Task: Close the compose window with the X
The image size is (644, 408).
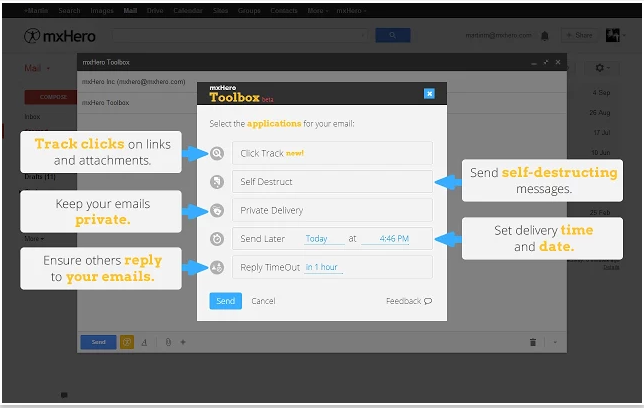Action: click(558, 62)
